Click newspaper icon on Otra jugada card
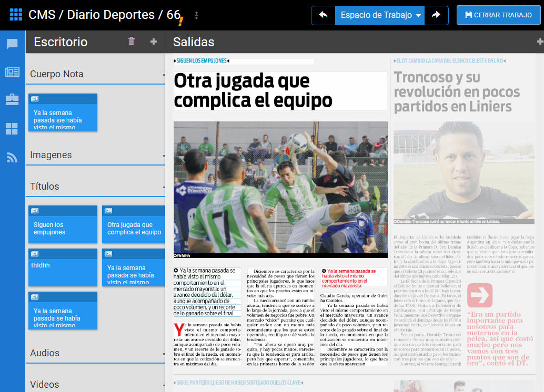544x392 pixels. point(108,211)
